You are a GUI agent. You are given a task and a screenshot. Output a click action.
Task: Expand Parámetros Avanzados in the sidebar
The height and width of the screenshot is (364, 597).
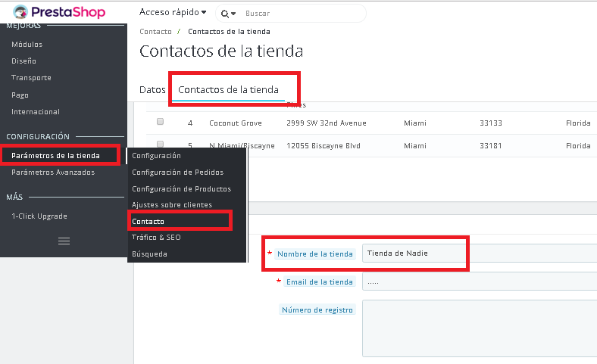click(x=53, y=173)
